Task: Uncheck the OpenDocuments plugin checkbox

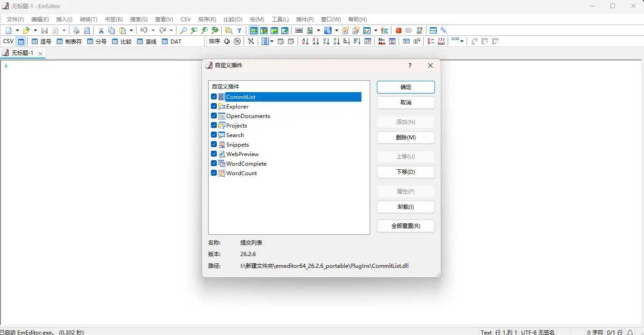Action: [x=214, y=116]
